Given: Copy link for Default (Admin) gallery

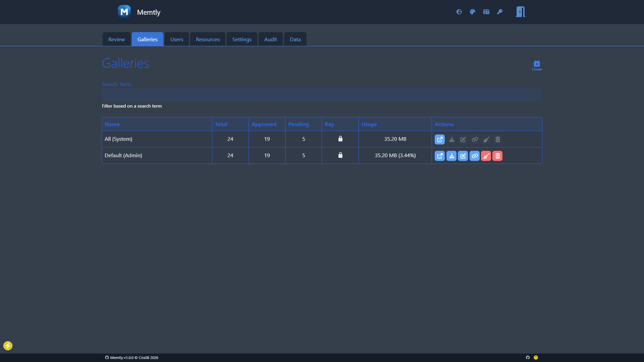Looking at the screenshot, I should [475, 156].
